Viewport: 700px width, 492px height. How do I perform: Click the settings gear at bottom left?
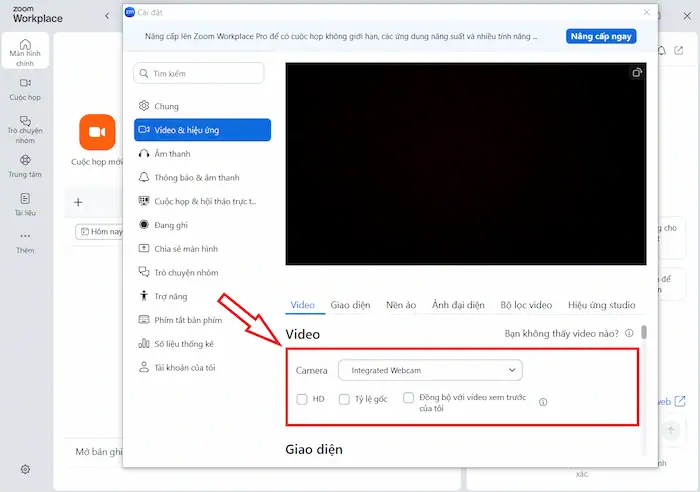coord(25,469)
